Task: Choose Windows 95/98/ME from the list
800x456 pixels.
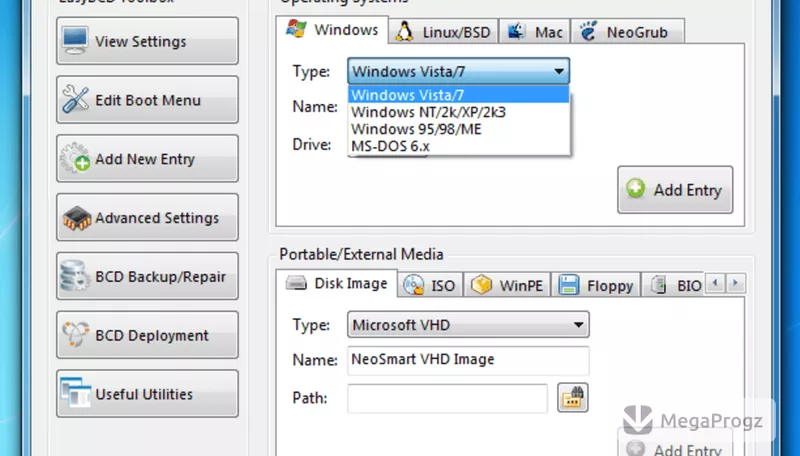Action: coord(458,129)
